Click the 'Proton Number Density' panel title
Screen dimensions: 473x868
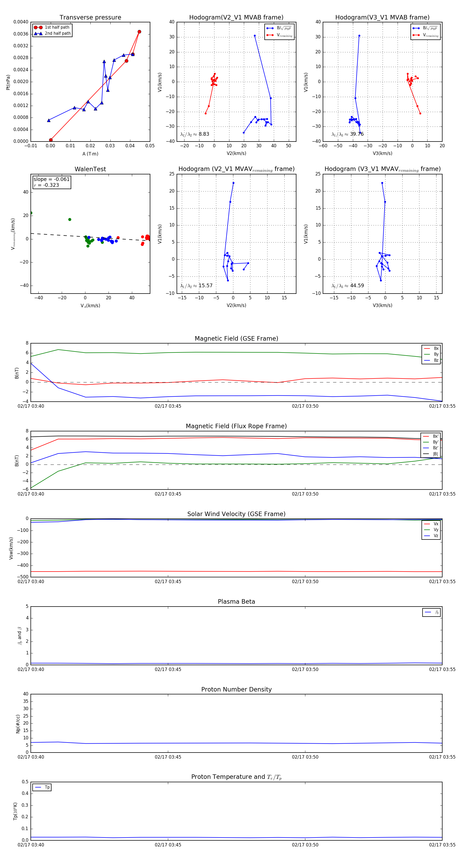(x=236, y=689)
